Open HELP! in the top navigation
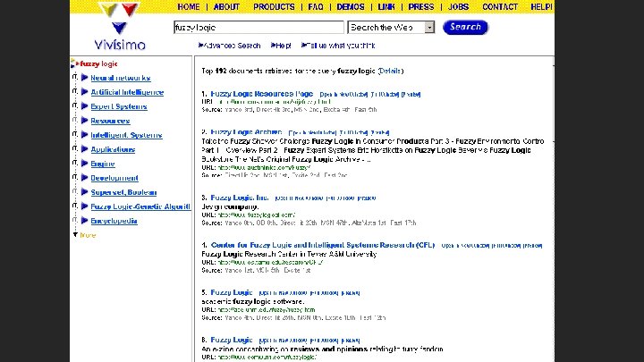The width and height of the screenshot is (644, 362). [541, 7]
